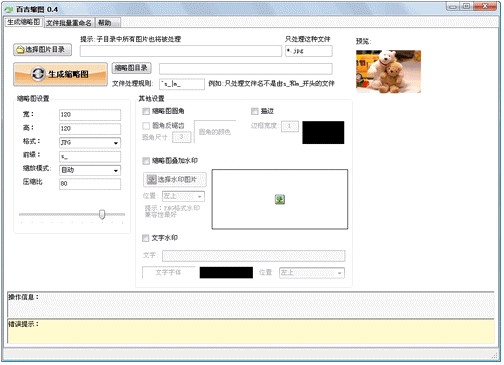504x365 pixels.
Task: Click the watermark 文字 text field
Action: (254, 256)
